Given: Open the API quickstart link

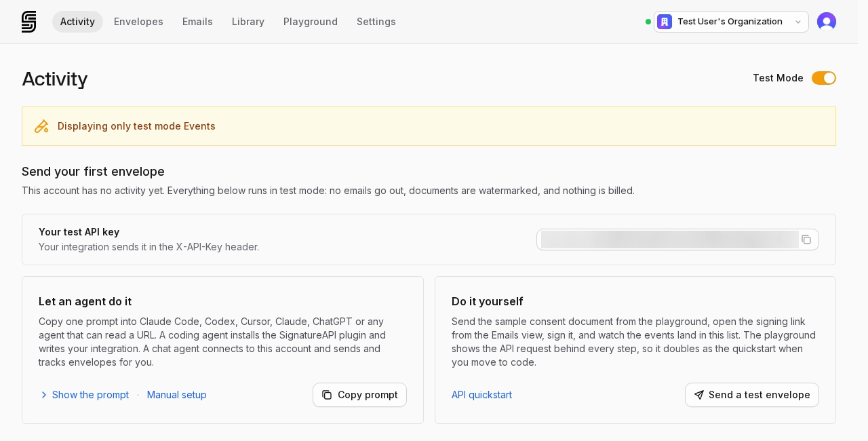Looking at the screenshot, I should (481, 395).
